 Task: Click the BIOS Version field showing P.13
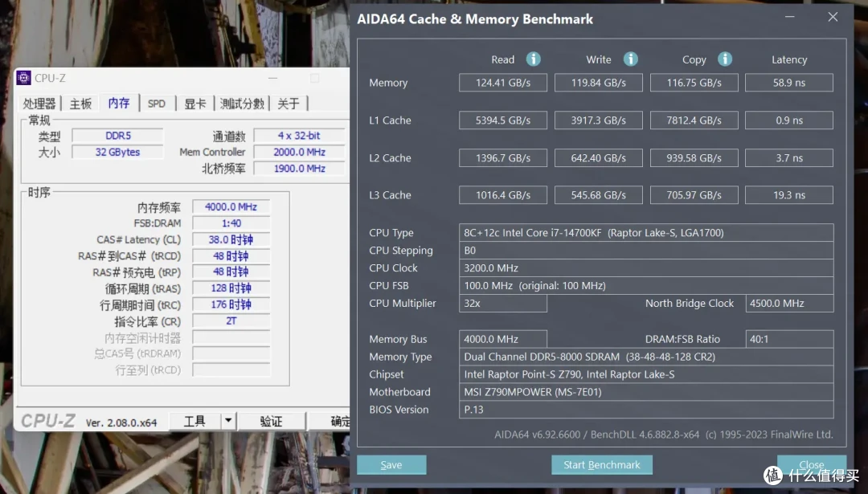(x=646, y=410)
